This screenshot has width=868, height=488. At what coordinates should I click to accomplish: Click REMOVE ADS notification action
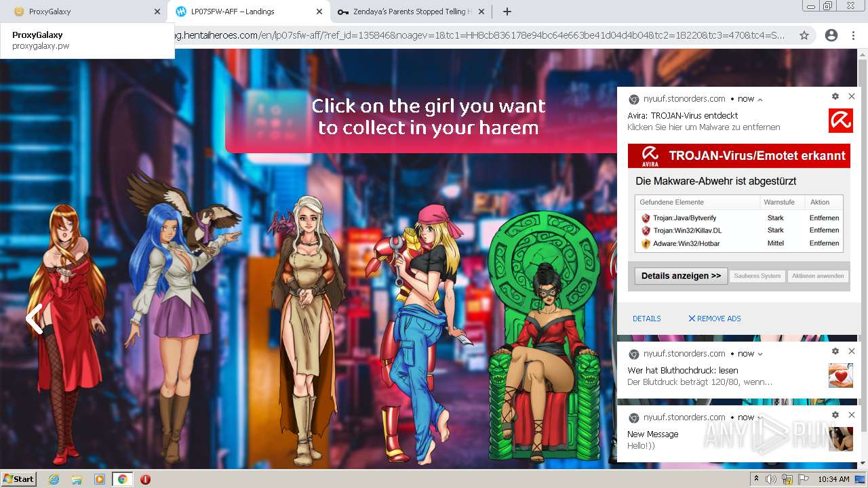click(714, 319)
